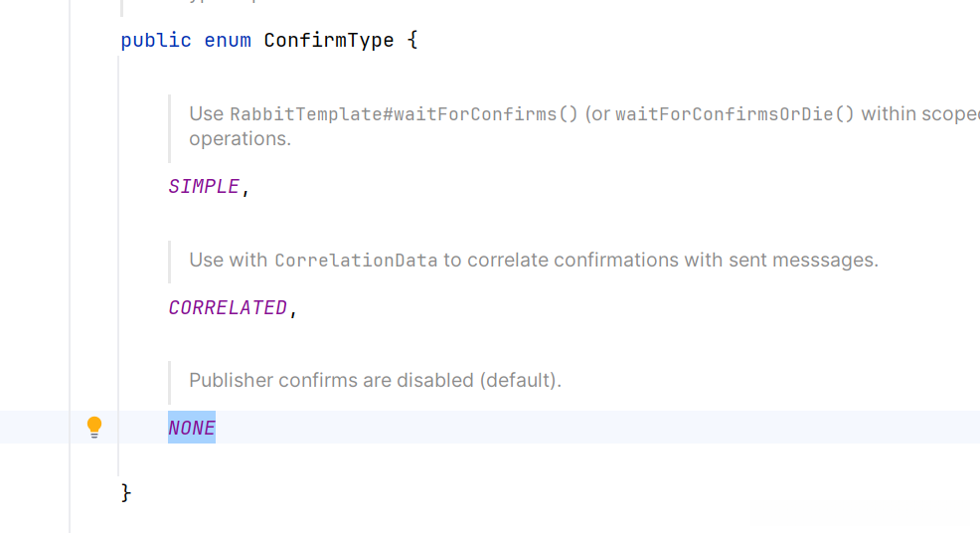Viewport: 980px width, 533px height.
Task: Click the 'Publisher confirms are disabled' comment
Action: pyautogui.click(x=375, y=380)
